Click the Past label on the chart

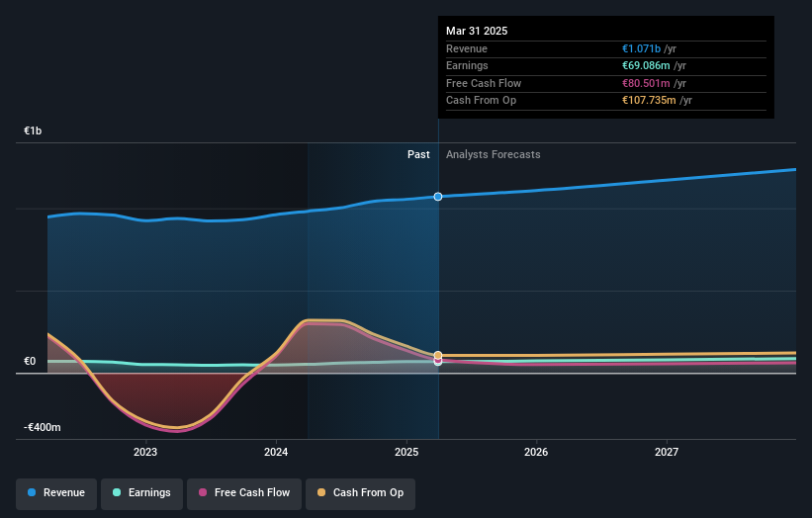418,155
